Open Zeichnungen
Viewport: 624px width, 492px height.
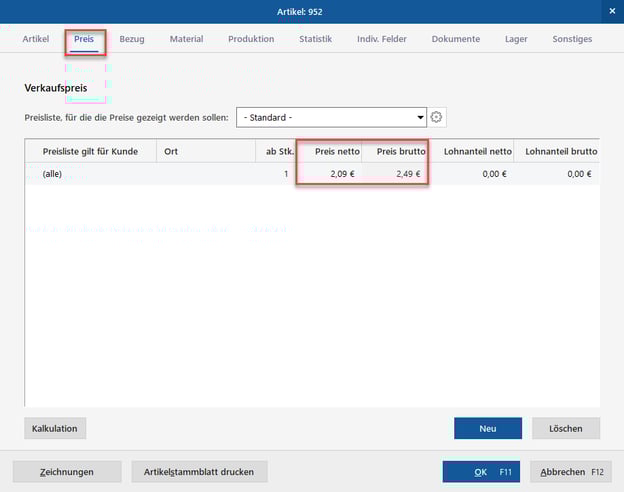67,472
